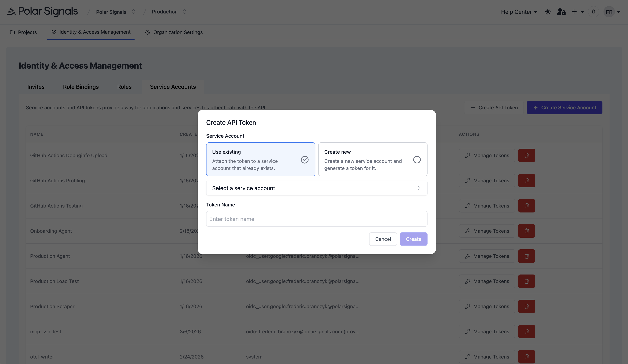628x364 pixels.
Task: Switch to the Role Bindings tab
Action: [81, 87]
